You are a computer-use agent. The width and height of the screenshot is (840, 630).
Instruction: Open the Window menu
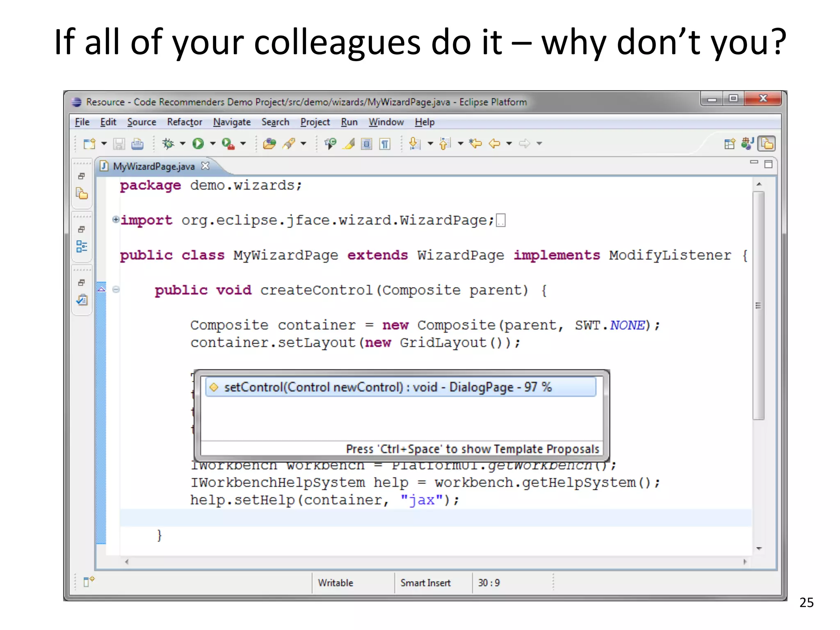[x=386, y=122]
